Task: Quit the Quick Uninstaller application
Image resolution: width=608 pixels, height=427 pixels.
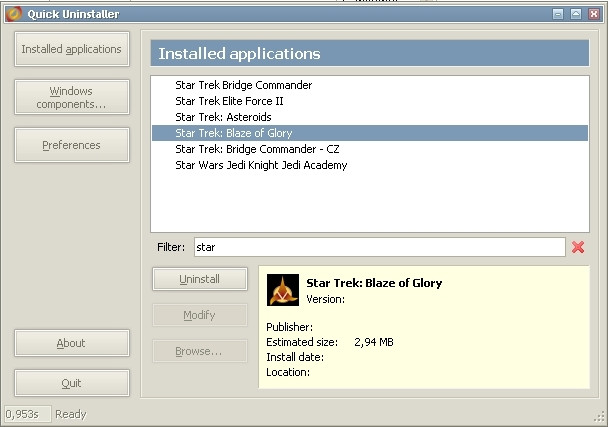Action: (72, 383)
